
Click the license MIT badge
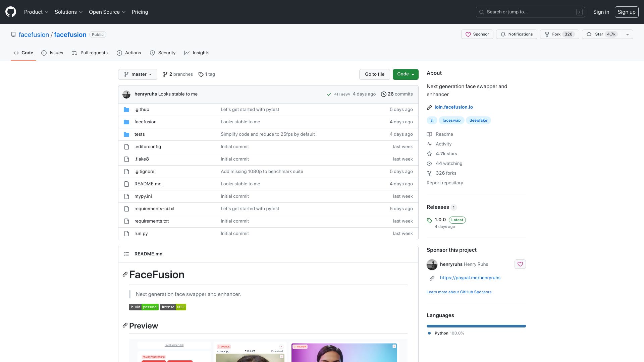coord(173,307)
